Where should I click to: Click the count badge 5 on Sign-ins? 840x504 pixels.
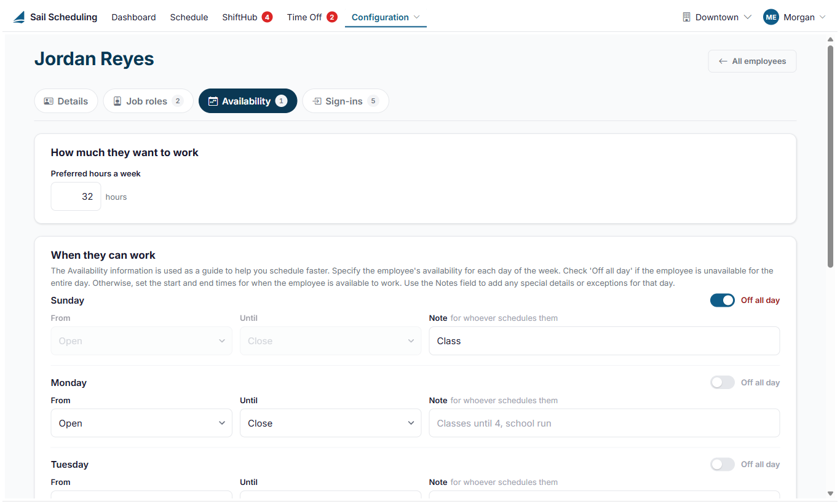373,101
